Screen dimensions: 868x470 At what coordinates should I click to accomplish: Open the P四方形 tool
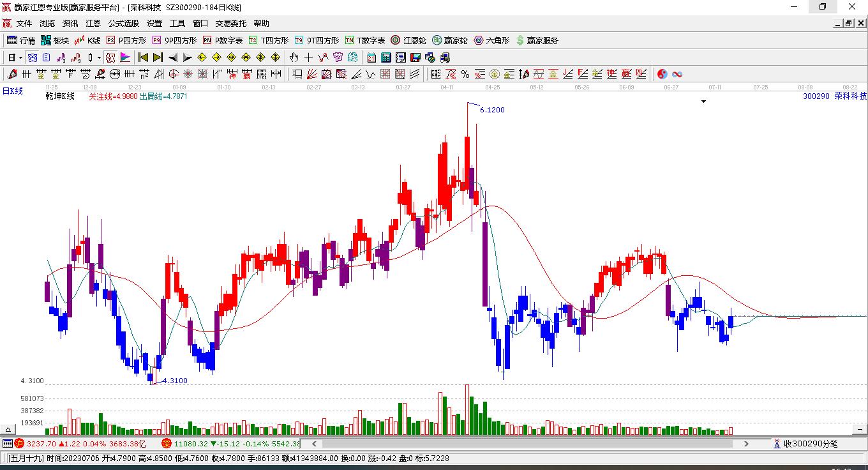coord(126,40)
